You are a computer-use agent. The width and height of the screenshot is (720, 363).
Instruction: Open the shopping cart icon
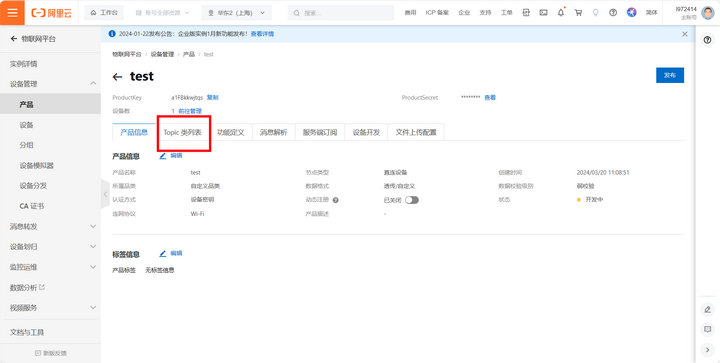(578, 13)
